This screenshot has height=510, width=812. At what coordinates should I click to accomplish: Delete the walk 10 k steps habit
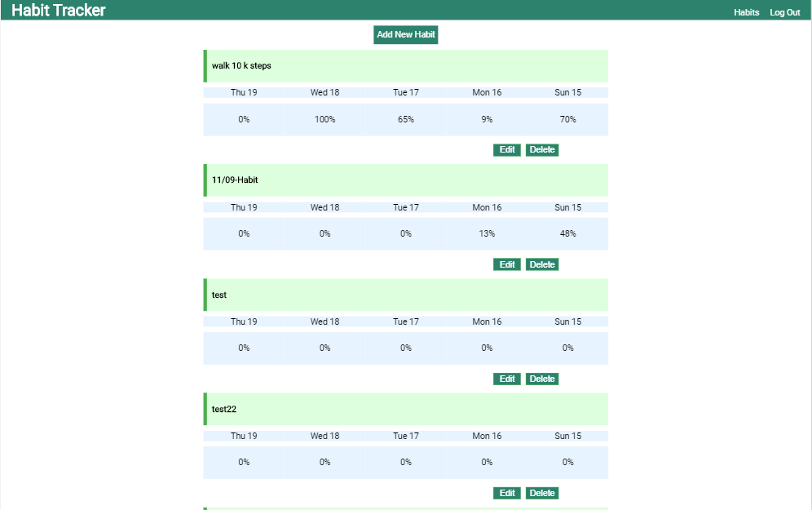pos(542,149)
